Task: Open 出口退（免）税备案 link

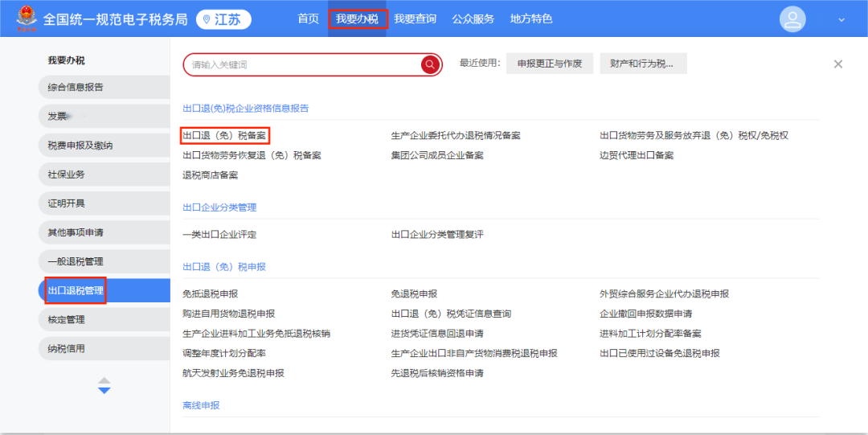Action: click(x=225, y=136)
